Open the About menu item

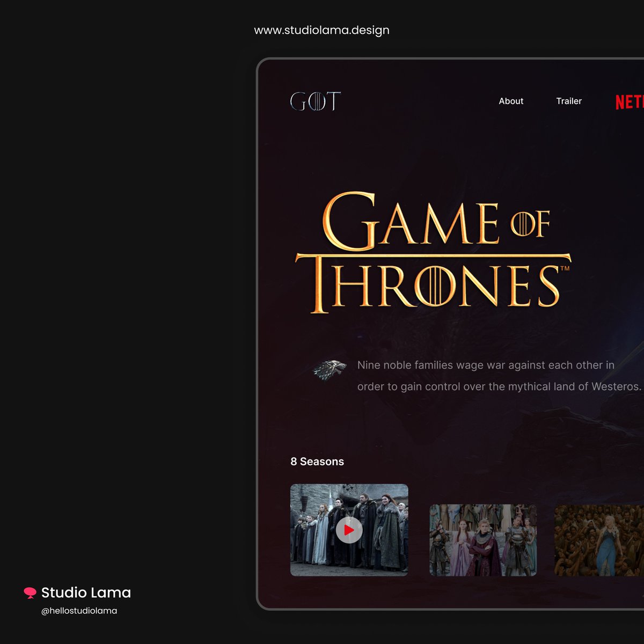(511, 101)
